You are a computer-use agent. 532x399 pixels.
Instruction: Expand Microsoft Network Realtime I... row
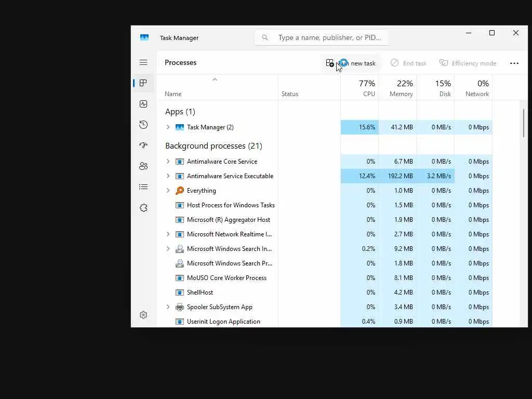point(168,234)
